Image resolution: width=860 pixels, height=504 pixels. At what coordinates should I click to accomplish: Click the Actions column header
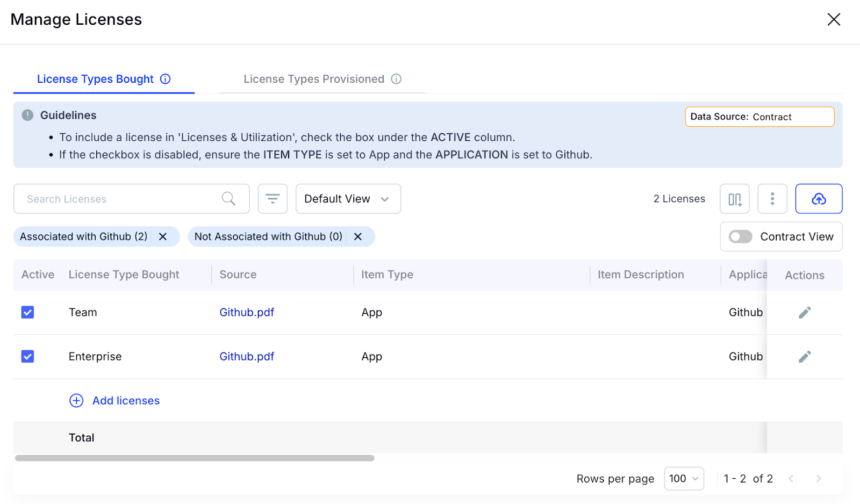[x=805, y=275]
